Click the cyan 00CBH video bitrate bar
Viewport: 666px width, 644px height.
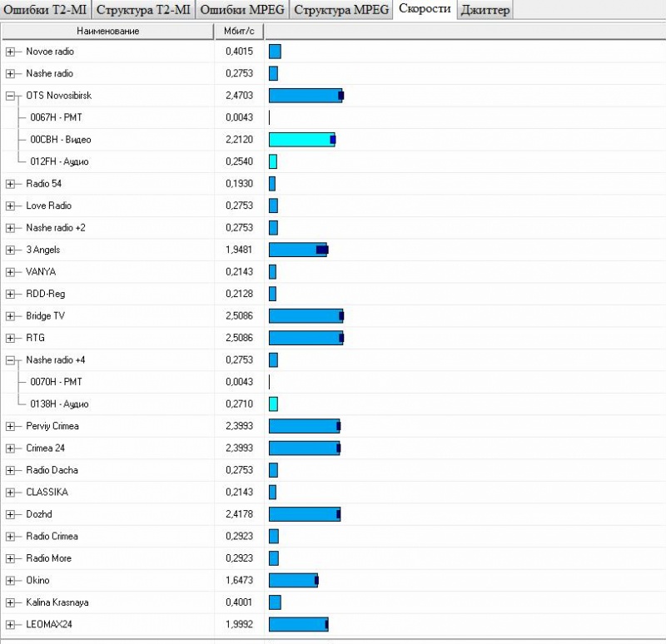point(301,140)
